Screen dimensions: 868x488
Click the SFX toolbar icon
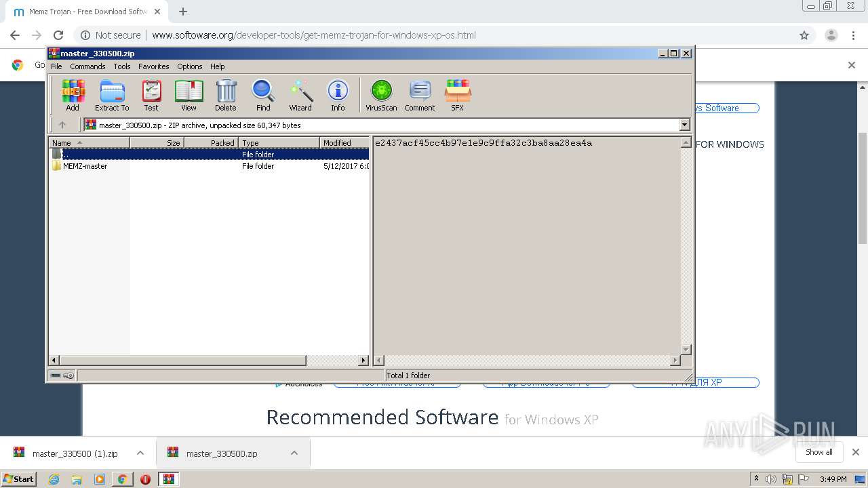point(458,95)
